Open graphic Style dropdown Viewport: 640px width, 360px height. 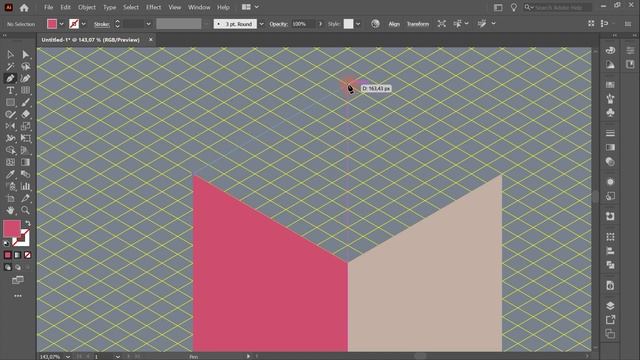pyautogui.click(x=358, y=24)
